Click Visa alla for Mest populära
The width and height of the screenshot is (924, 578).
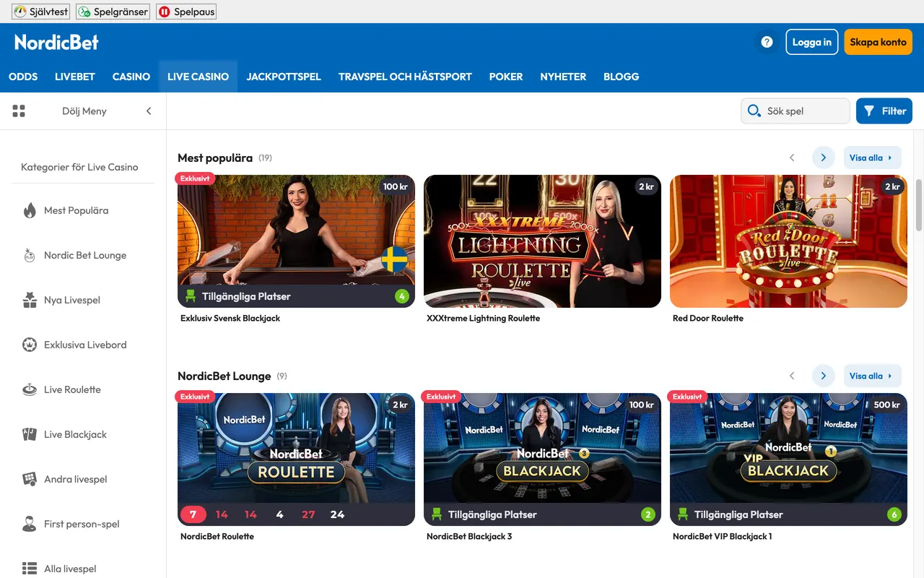(x=873, y=158)
